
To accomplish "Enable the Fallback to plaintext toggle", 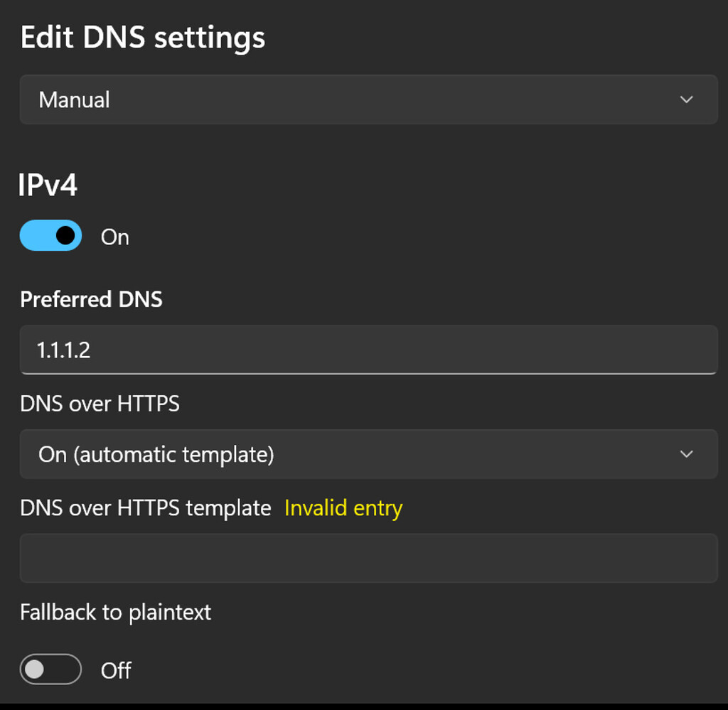I will (50, 669).
